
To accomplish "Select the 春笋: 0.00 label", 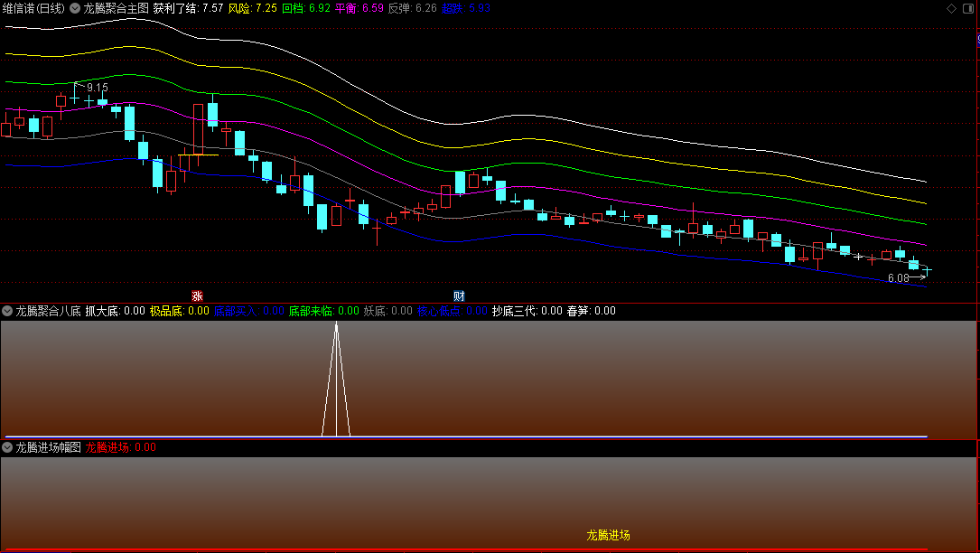I will [x=592, y=311].
